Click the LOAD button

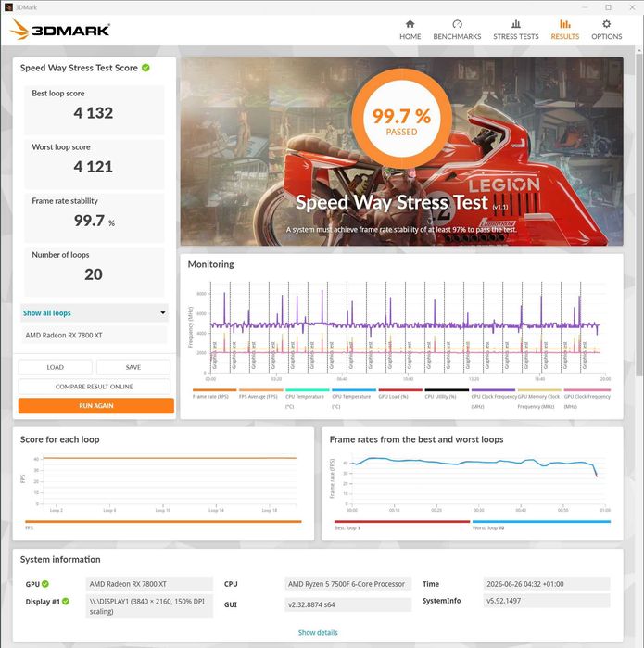pos(55,367)
